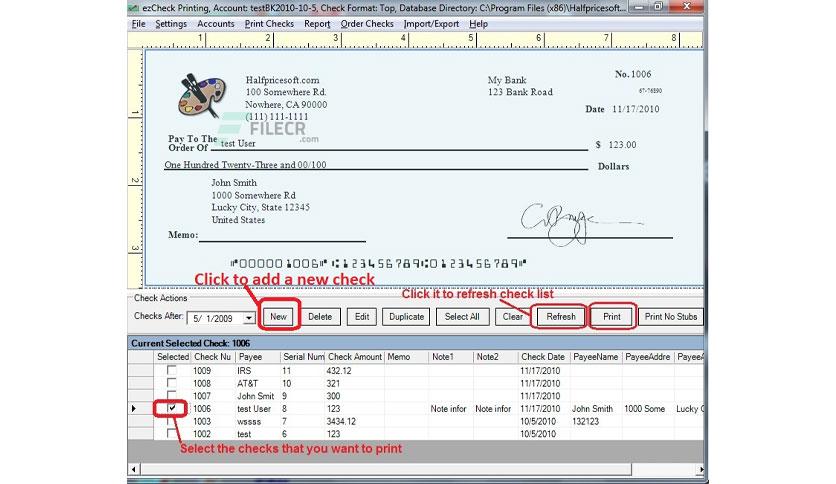Open the Report menu
This screenshot has height=484, width=836.
pos(317,24)
